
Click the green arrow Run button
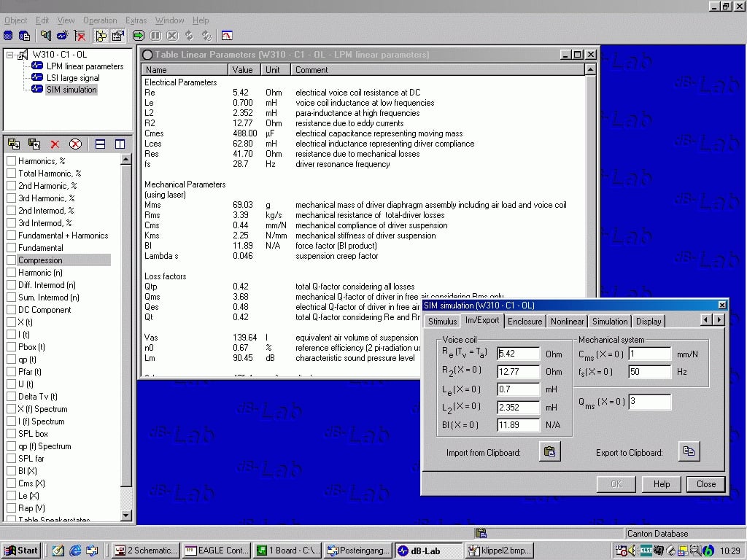click(x=138, y=35)
